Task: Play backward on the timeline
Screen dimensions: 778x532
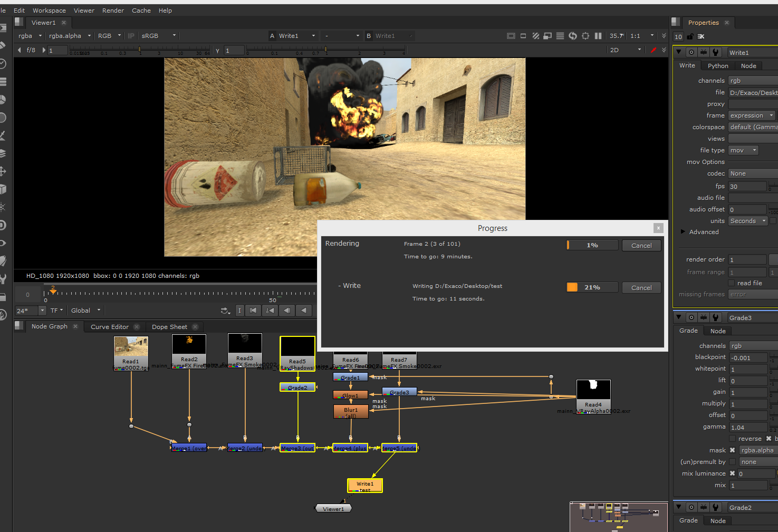Action: pyautogui.click(x=304, y=311)
